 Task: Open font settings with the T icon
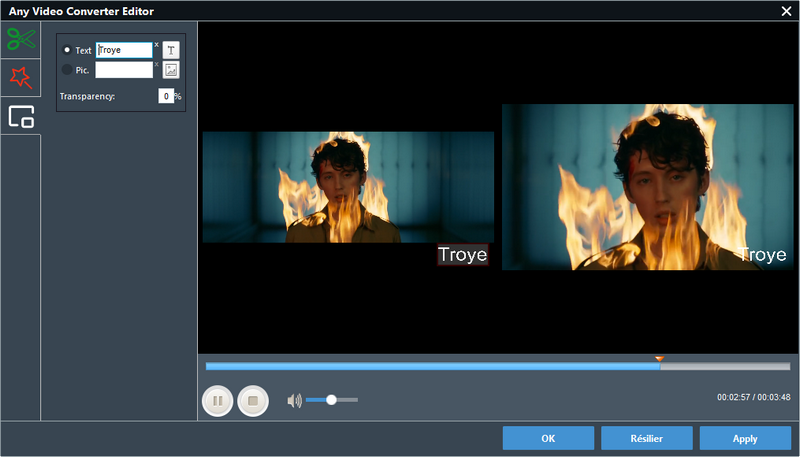tap(171, 50)
